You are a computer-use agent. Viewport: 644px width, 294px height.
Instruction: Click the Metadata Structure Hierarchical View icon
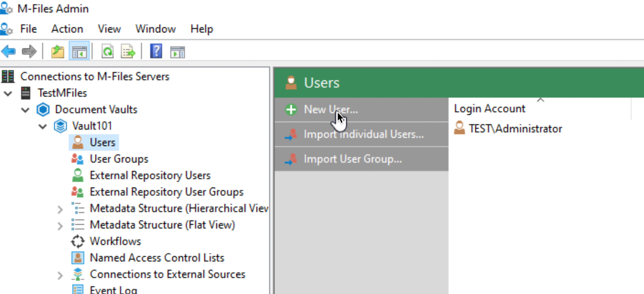tap(78, 208)
